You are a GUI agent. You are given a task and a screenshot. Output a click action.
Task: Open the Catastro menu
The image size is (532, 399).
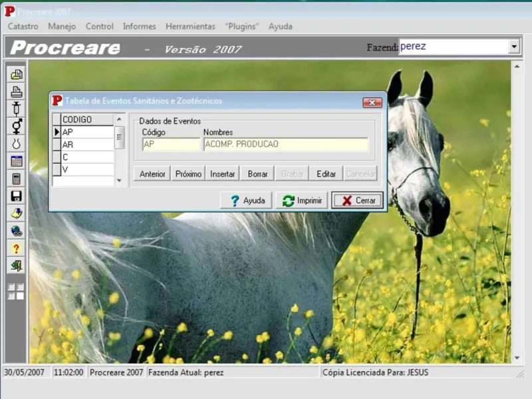[x=23, y=27]
